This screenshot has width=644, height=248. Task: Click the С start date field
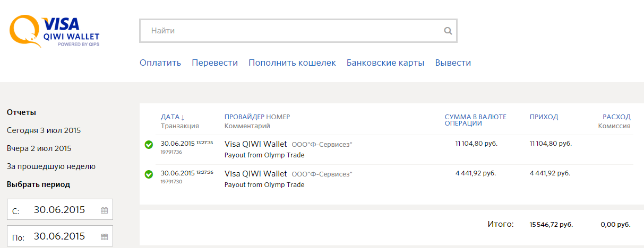tap(59, 210)
